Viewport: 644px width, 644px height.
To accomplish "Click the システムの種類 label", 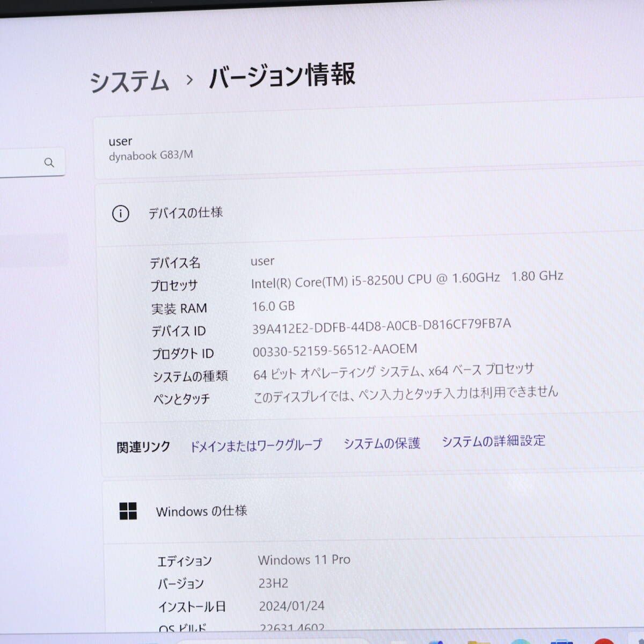I will 190,376.
